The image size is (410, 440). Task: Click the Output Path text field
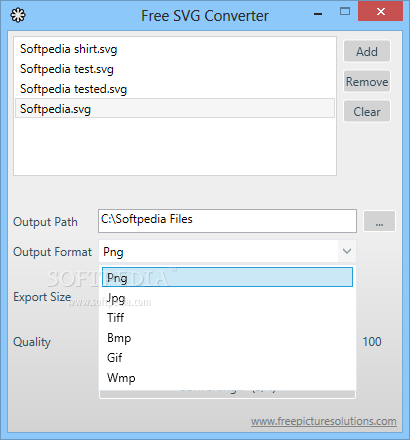click(x=227, y=221)
